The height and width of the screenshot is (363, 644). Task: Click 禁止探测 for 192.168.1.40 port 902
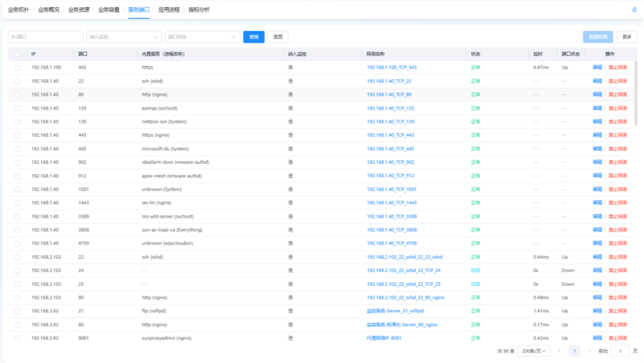pyautogui.click(x=618, y=162)
